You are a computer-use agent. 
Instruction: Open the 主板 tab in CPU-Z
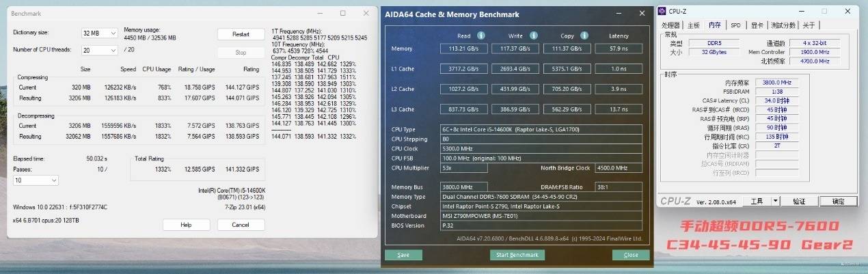point(694,25)
